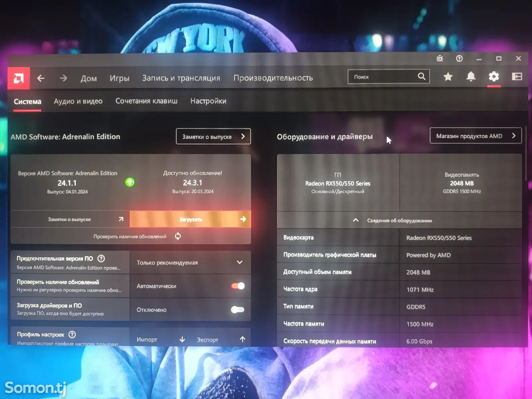
Task: Click the AMD logo home icon
Action: pos(19,78)
